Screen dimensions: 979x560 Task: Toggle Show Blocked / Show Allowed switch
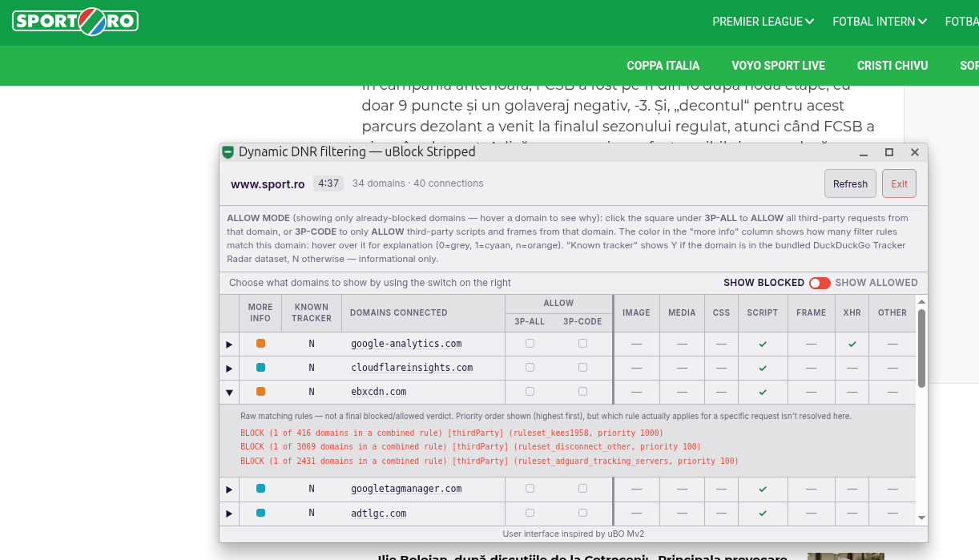click(x=820, y=283)
